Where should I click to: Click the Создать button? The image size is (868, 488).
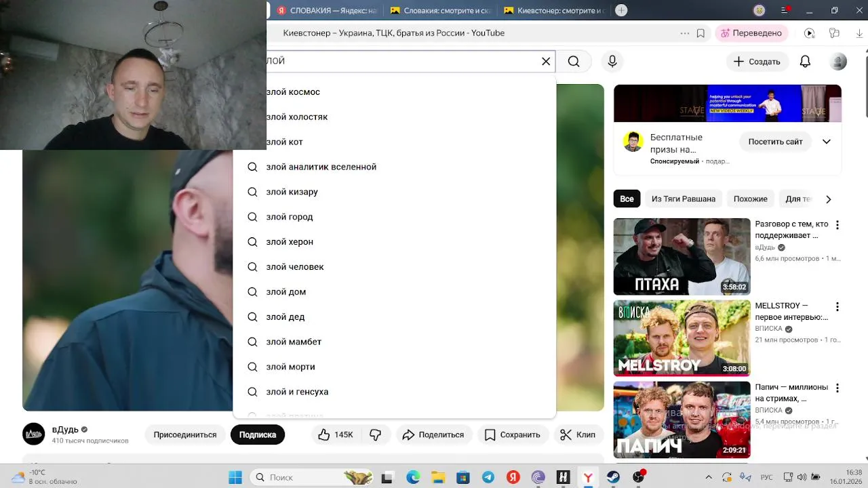(x=757, y=61)
